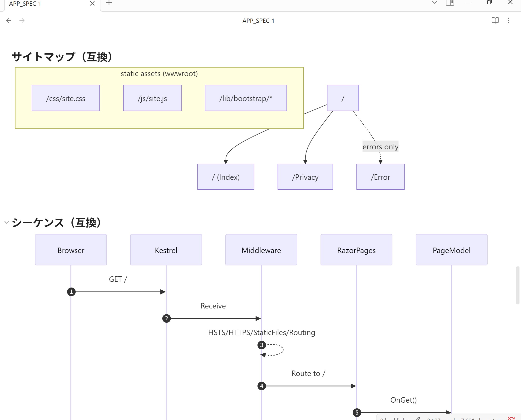Viewport: 529px width, 420px height.
Task: Click the errors only edge label
Action: click(380, 147)
